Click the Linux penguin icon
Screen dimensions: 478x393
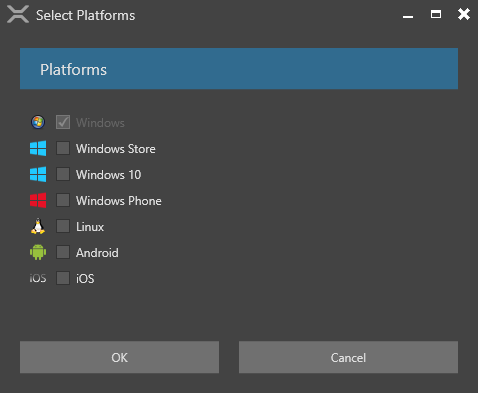point(38,226)
